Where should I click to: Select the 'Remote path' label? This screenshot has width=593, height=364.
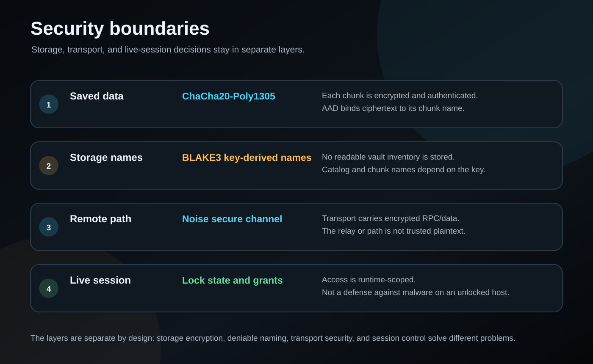point(101,219)
